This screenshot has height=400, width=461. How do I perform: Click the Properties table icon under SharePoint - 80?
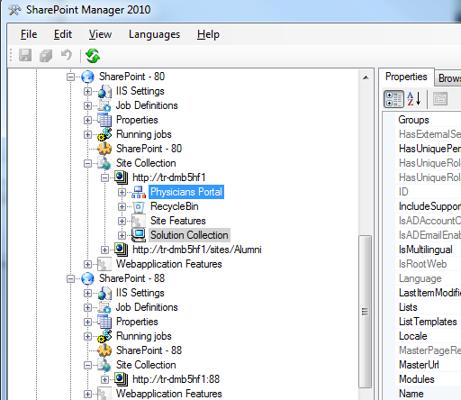tap(104, 120)
